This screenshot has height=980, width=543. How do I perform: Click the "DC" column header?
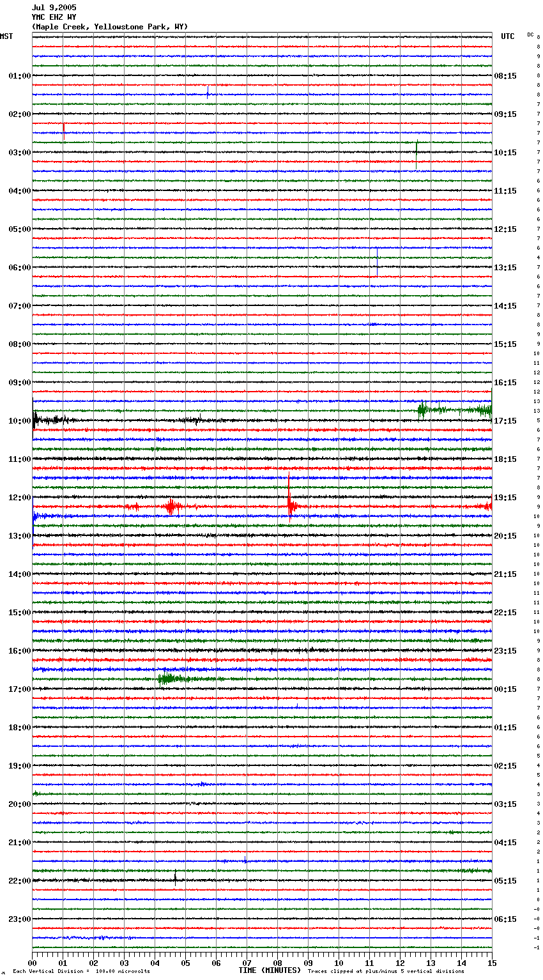click(x=530, y=34)
